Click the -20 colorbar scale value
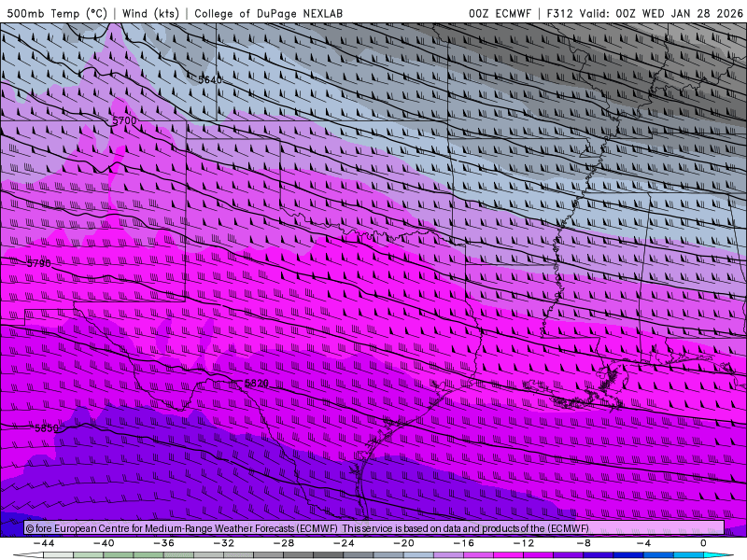This screenshot has width=747, height=560. (404, 543)
